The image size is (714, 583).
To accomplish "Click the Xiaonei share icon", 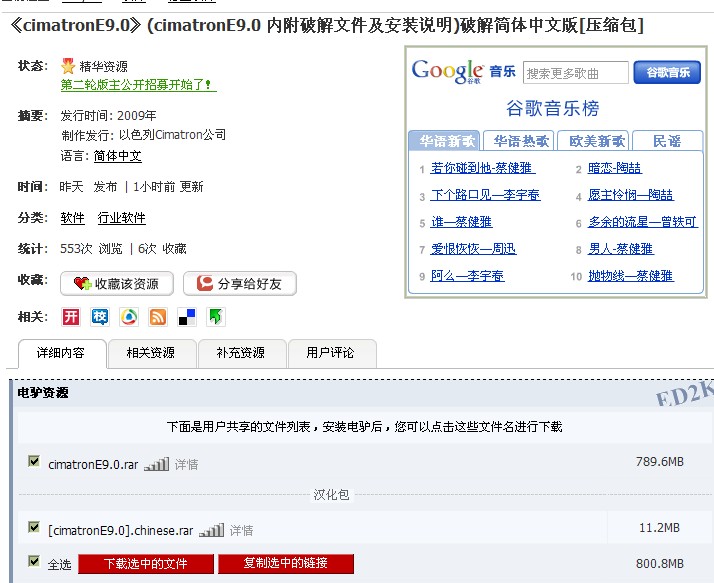I will 100,317.
